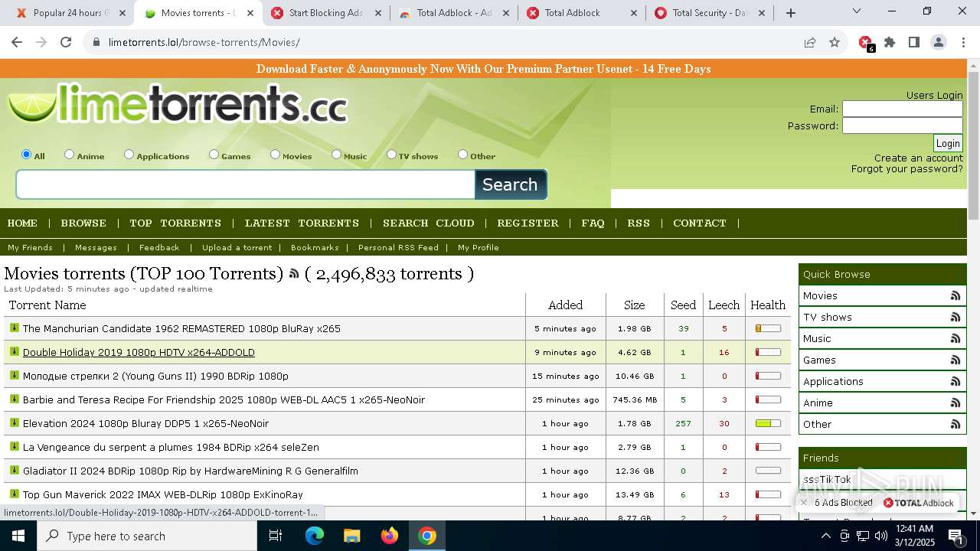Screen dimensions: 980x551
Task: Open the share page icon in address bar
Action: tap(810, 43)
